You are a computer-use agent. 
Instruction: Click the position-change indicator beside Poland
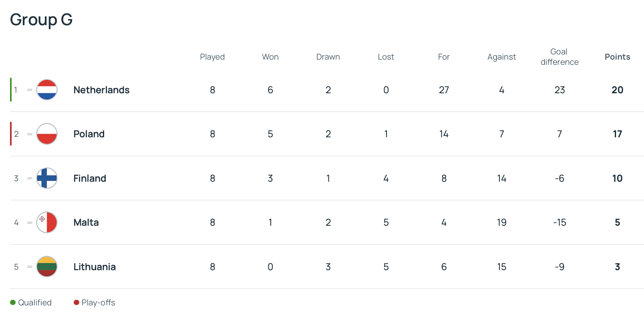point(30,134)
